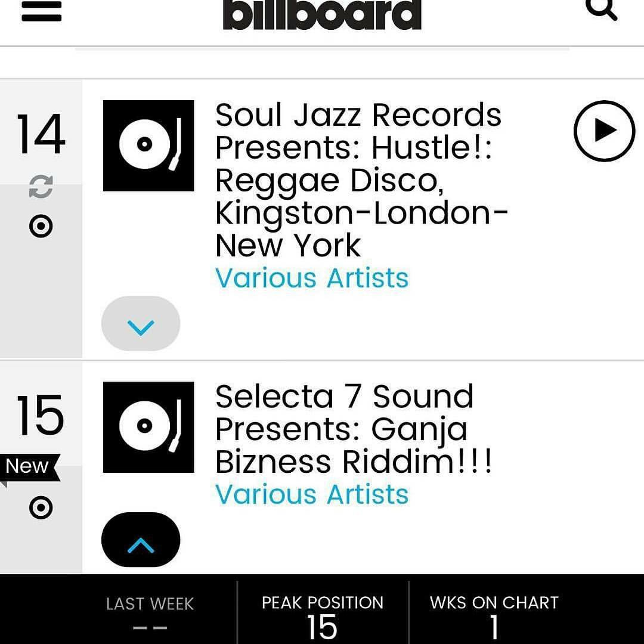Click the bullet target icon under rank 15
The image size is (644, 644).
point(41,507)
